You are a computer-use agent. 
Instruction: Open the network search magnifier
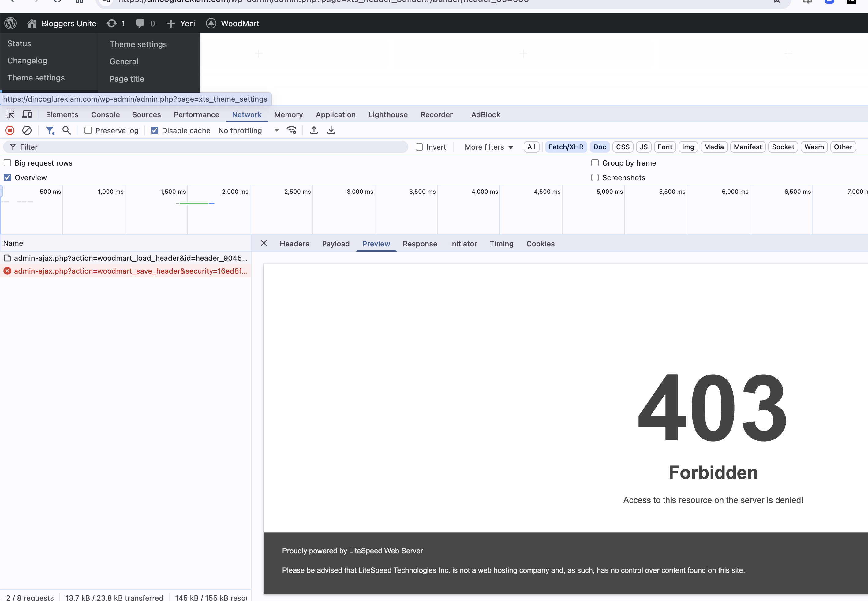[67, 130]
